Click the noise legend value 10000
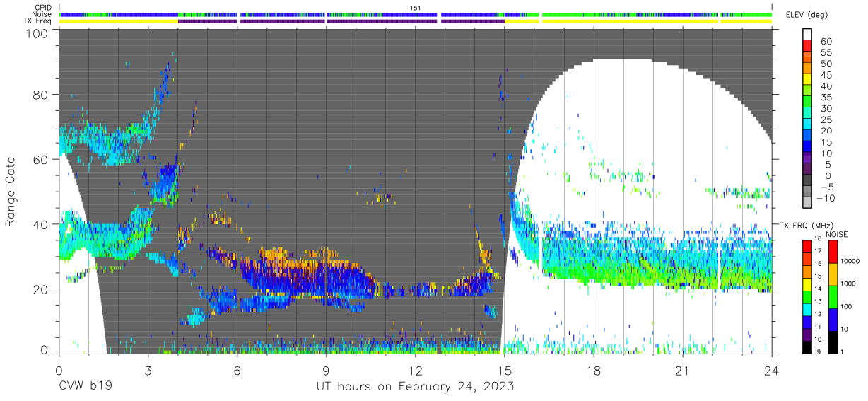The height and width of the screenshot is (401, 868). (x=852, y=262)
